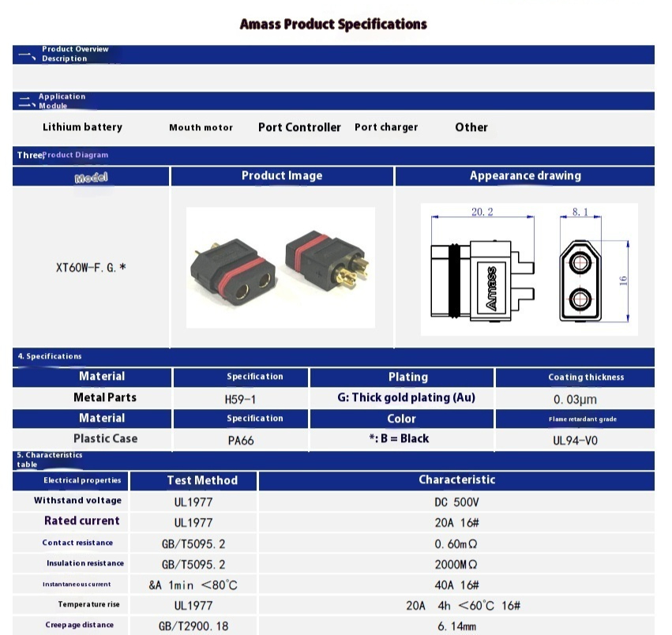Click the "Characteristic" column header
This screenshot has height=635, width=672.
457,479
